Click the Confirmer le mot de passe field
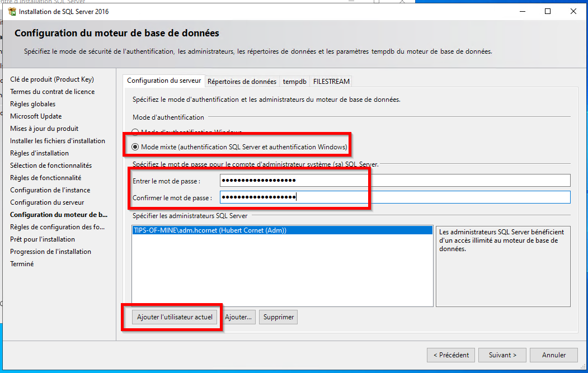This screenshot has height=373, width=588. [395, 197]
